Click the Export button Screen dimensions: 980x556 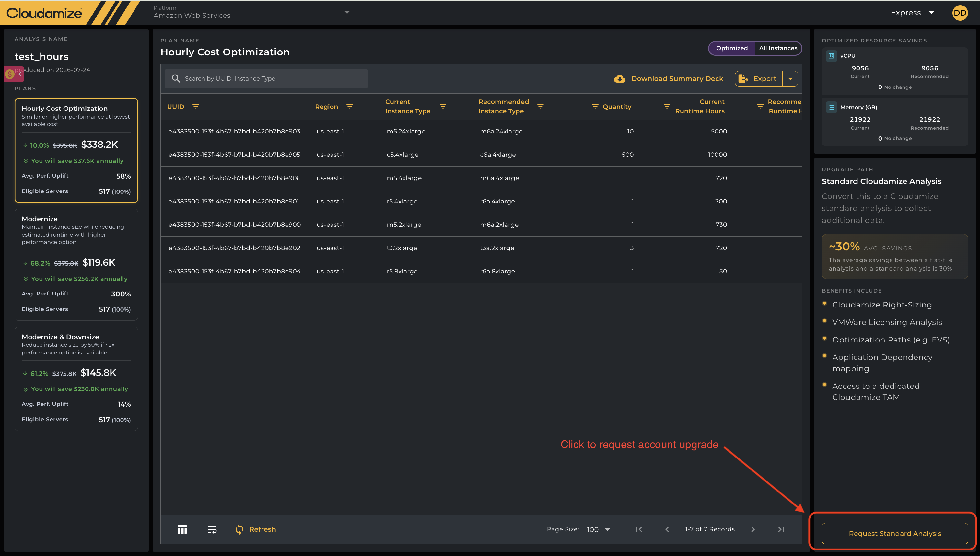click(x=758, y=79)
